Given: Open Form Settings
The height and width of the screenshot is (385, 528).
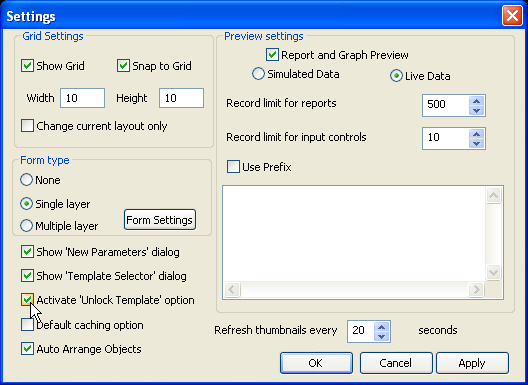Looking at the screenshot, I should tap(160, 220).
